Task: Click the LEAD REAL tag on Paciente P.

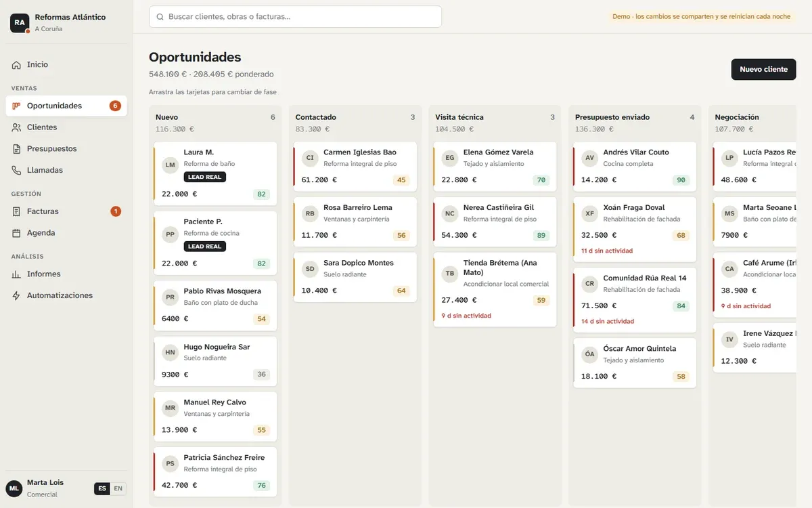Action: coord(205,247)
